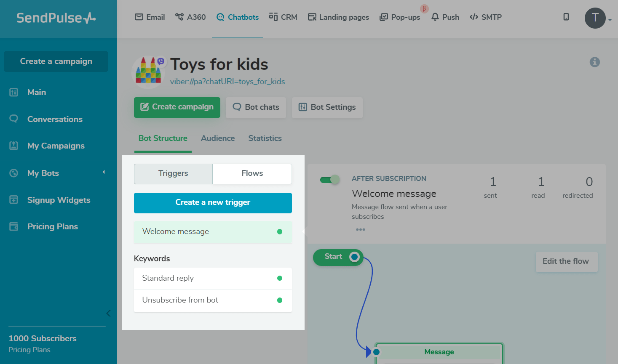Open Pricing Plans from sidebar icon
Image resolution: width=618 pixels, height=364 pixels.
(14, 226)
